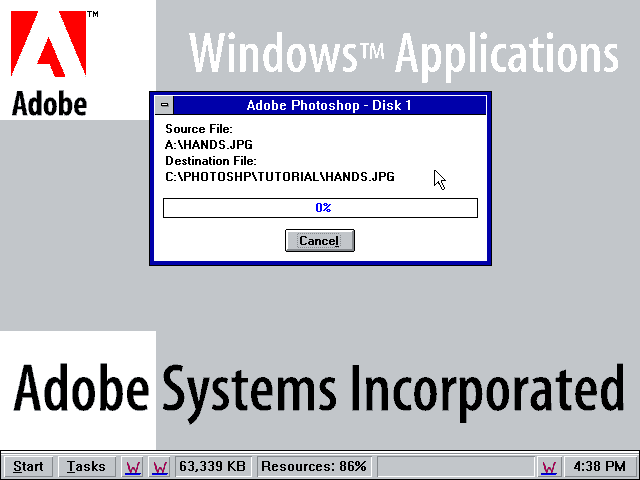Open the Tasks menu on the taskbar
Image resolution: width=640 pixels, height=480 pixels.
tap(86, 466)
